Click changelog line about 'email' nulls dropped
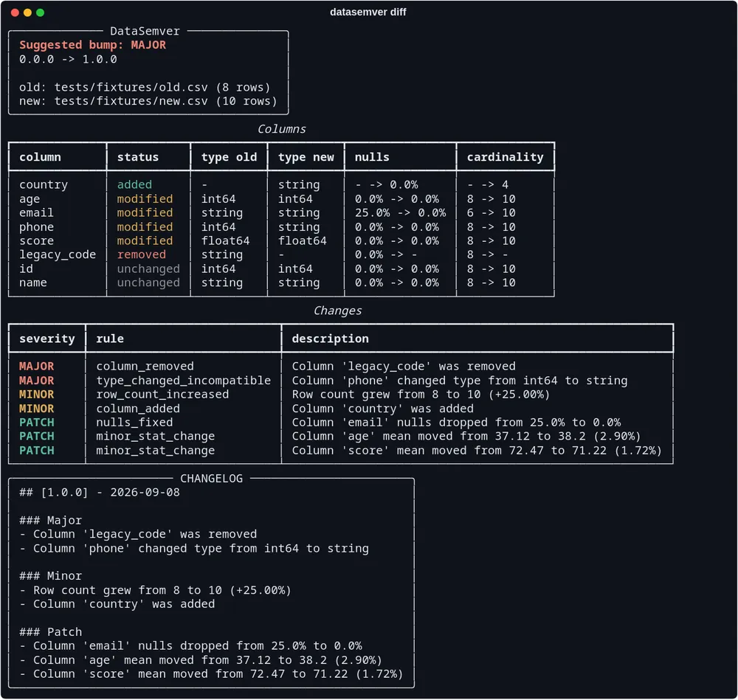 click(190, 646)
